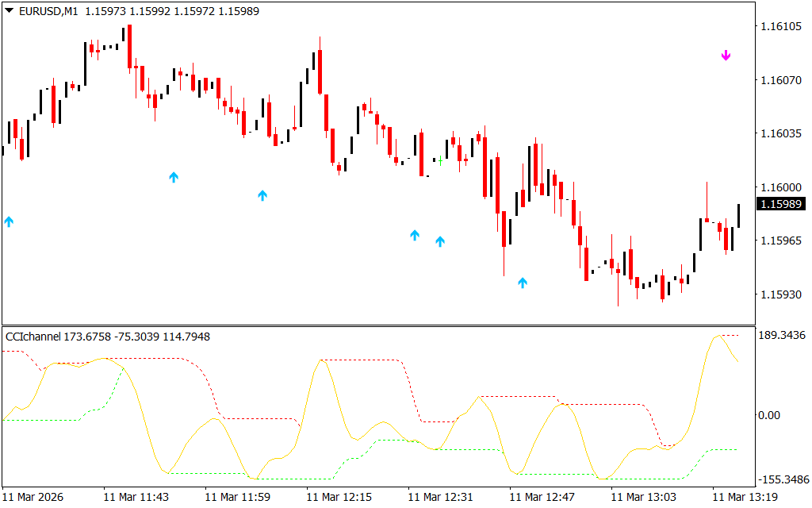
Task: Select the 11 Mar 13:19 time marker
Action: click(x=745, y=497)
